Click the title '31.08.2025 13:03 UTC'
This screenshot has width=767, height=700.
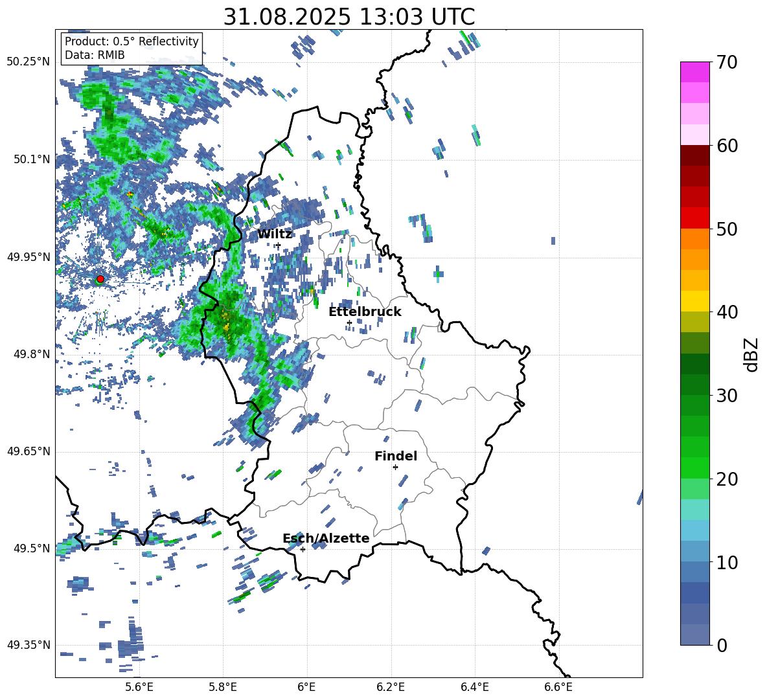pos(349,17)
